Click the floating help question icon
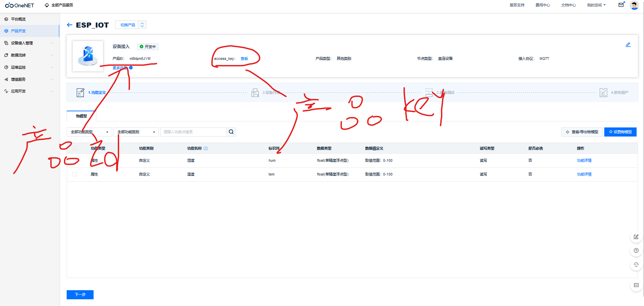 (x=636, y=251)
